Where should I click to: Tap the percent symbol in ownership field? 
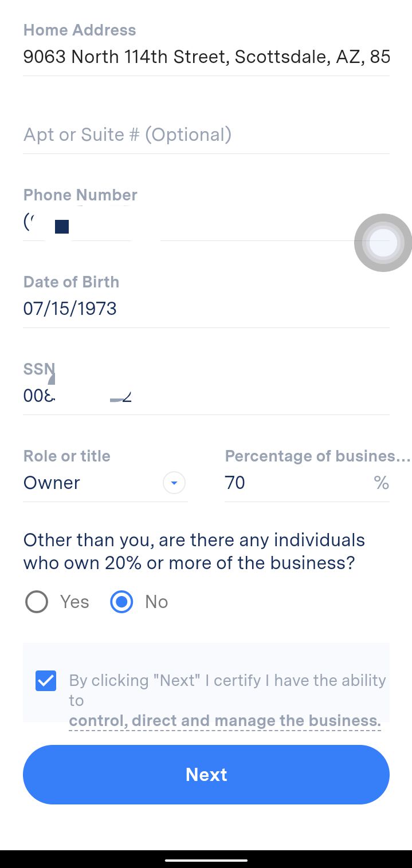coord(381,483)
